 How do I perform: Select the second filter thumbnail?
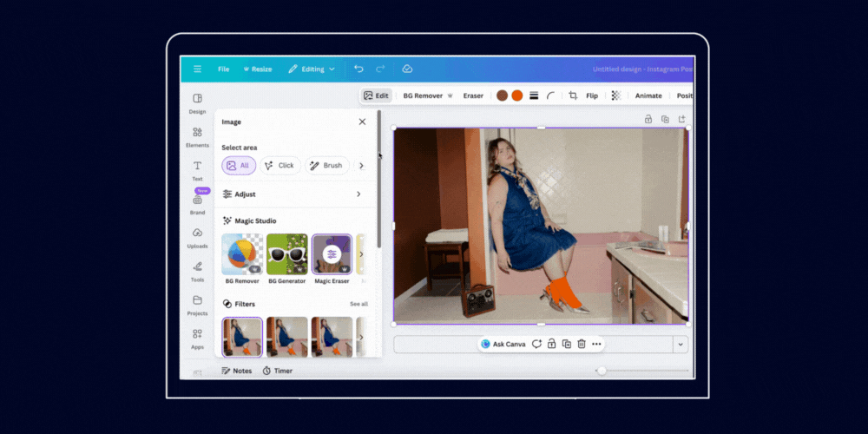(x=286, y=337)
